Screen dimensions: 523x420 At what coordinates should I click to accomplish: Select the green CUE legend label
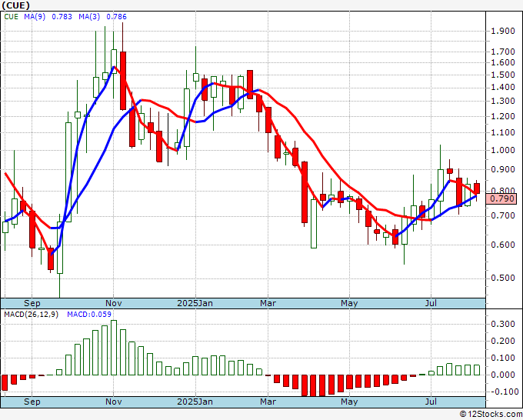[12, 17]
